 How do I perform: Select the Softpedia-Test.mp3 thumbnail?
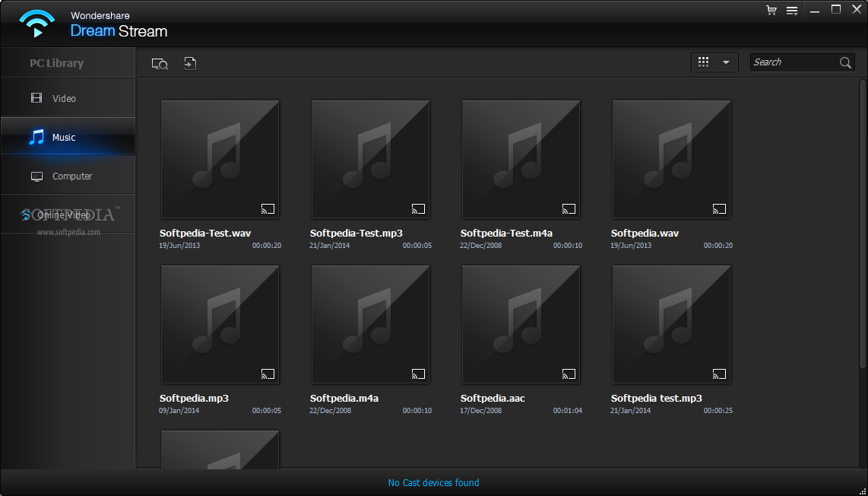(x=370, y=159)
